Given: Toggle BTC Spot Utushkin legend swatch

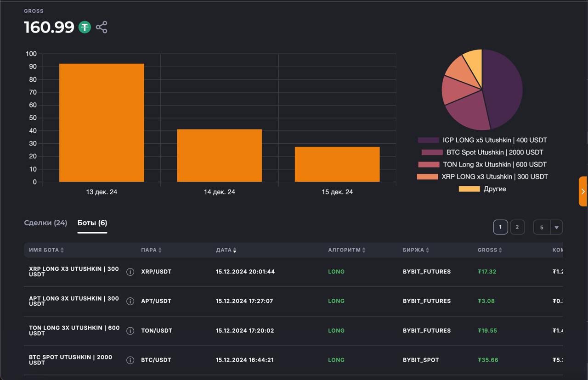Looking at the screenshot, I should pos(432,152).
